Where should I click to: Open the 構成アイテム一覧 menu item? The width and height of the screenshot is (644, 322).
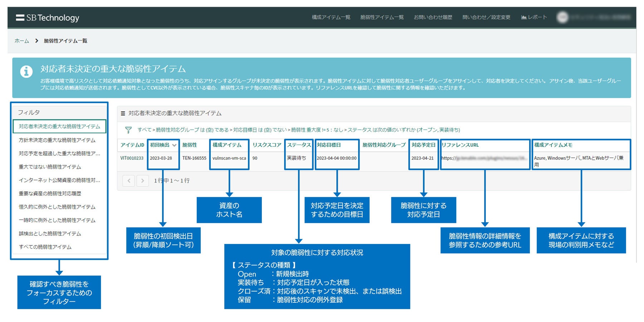point(331,17)
